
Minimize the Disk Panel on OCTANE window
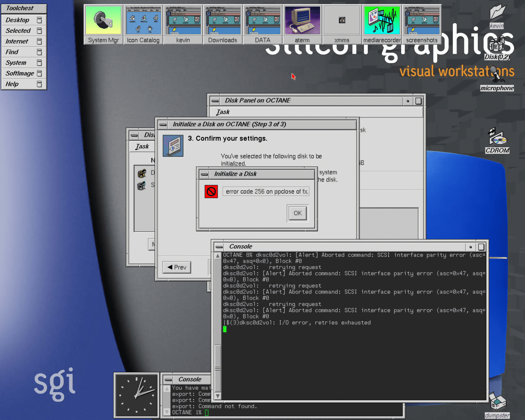click(x=408, y=101)
